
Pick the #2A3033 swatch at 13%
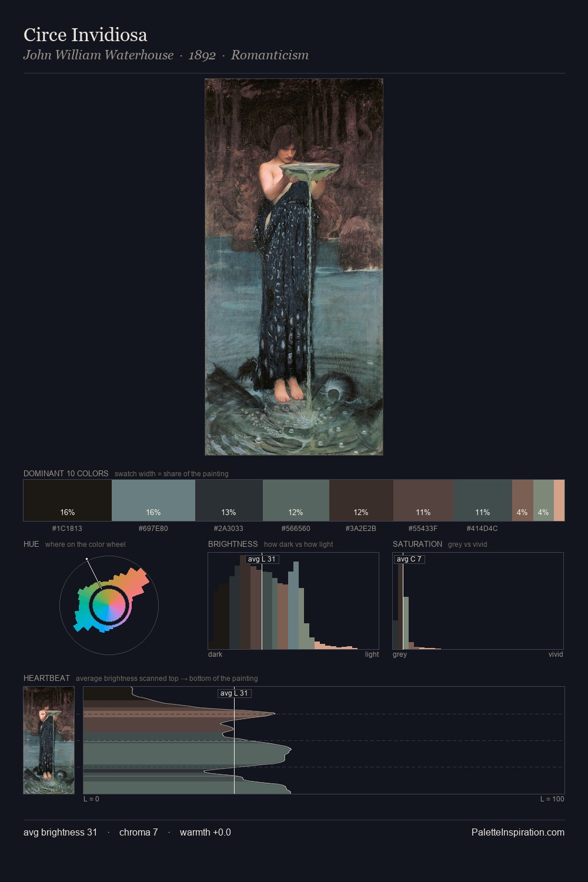(x=229, y=500)
